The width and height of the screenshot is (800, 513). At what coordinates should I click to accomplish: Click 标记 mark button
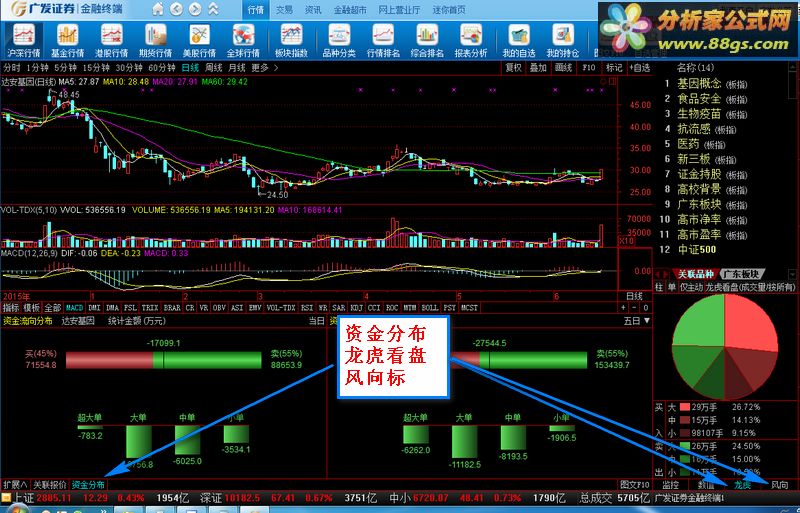pos(614,67)
